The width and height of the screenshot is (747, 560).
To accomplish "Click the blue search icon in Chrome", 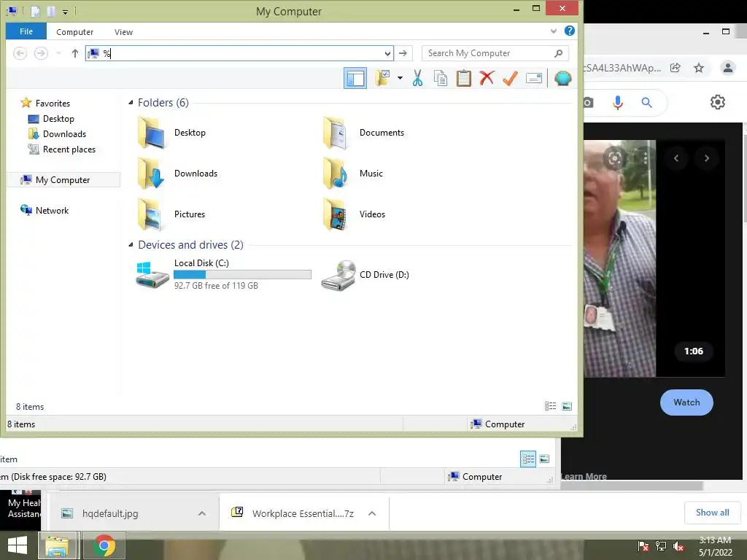I will (646, 102).
